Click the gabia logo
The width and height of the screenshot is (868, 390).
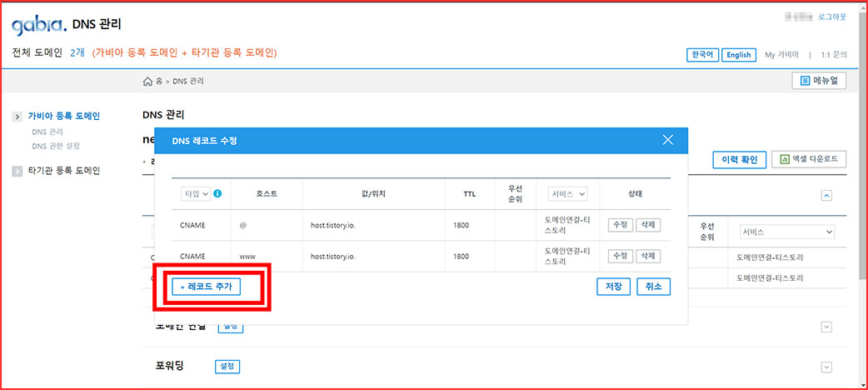(39, 25)
